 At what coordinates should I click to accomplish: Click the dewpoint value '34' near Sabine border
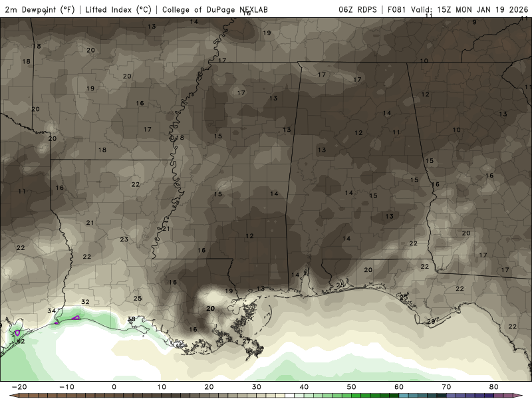[51, 311]
